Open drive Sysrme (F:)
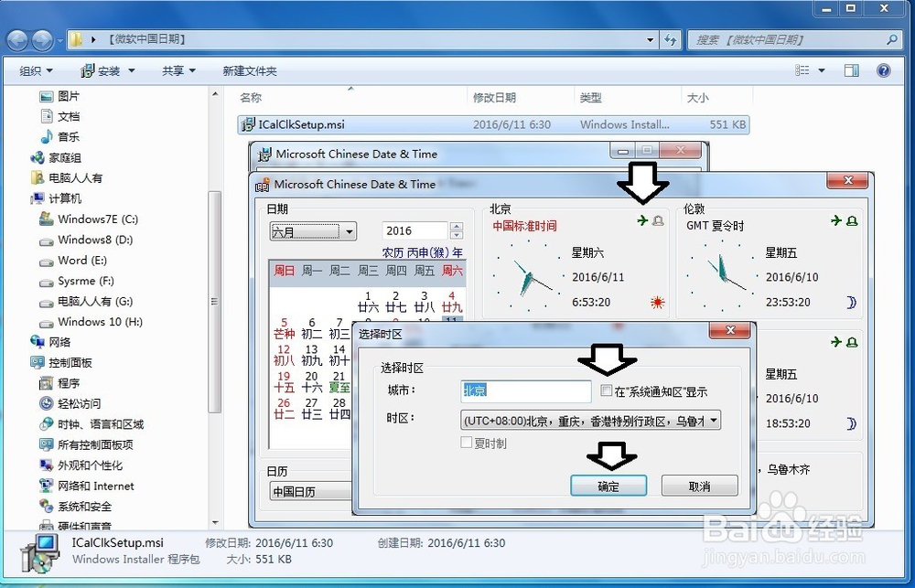Image resolution: width=915 pixels, height=588 pixels. [x=77, y=281]
